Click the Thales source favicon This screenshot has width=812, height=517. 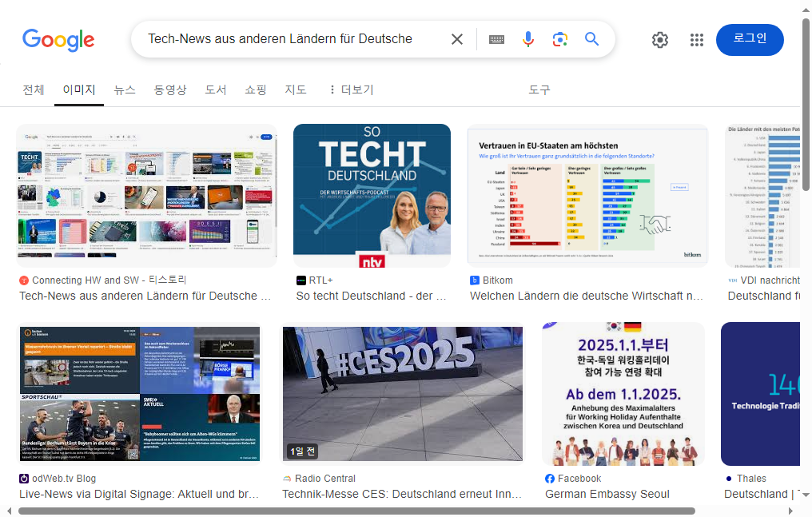[x=729, y=479]
